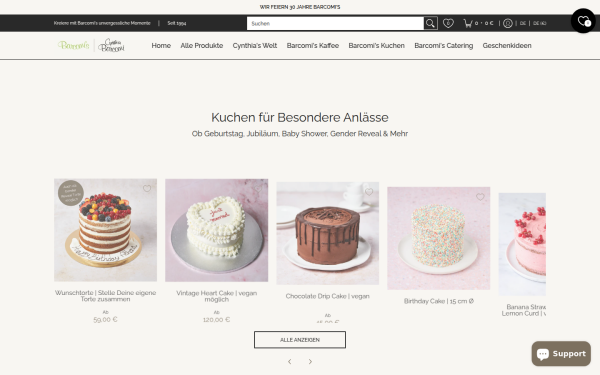The image size is (600, 375).
Task: Go to Home menu item
Action: click(x=161, y=46)
